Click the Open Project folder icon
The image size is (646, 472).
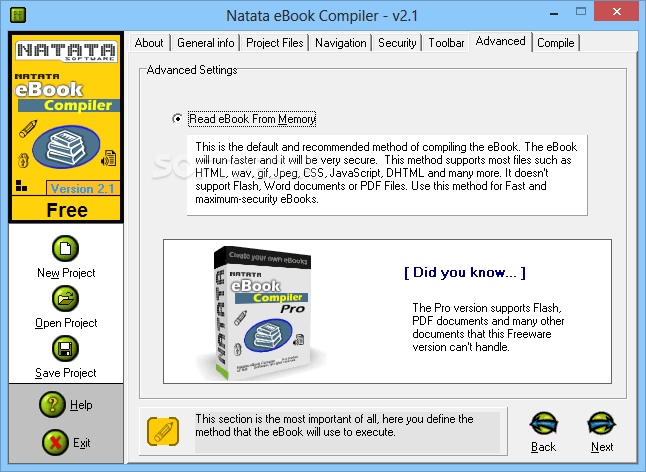click(66, 299)
